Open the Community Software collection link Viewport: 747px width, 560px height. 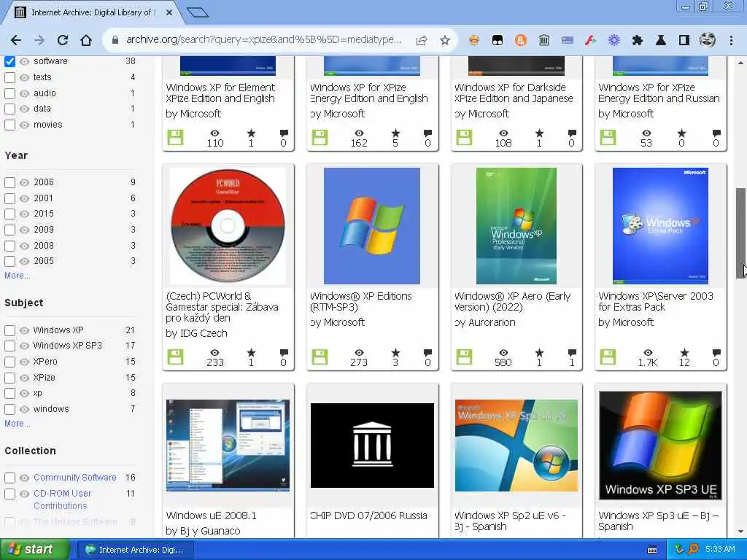(x=75, y=477)
